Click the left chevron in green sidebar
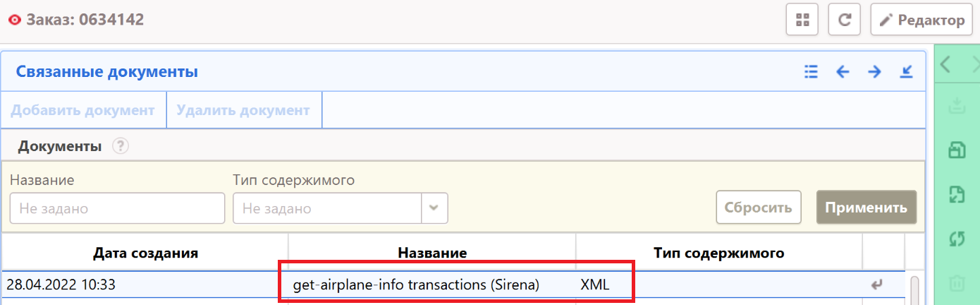This screenshot has width=980, height=305. pos(946,65)
